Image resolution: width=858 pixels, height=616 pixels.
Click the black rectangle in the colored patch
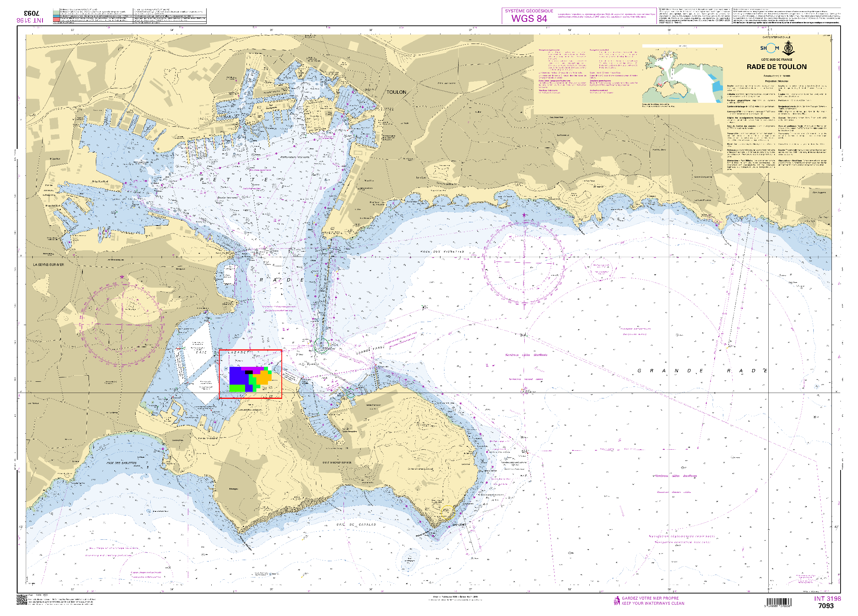pyautogui.click(x=249, y=372)
